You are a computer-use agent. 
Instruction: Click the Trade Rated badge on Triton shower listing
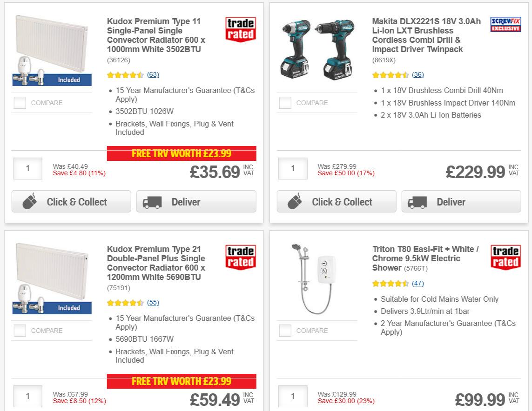tap(505, 257)
